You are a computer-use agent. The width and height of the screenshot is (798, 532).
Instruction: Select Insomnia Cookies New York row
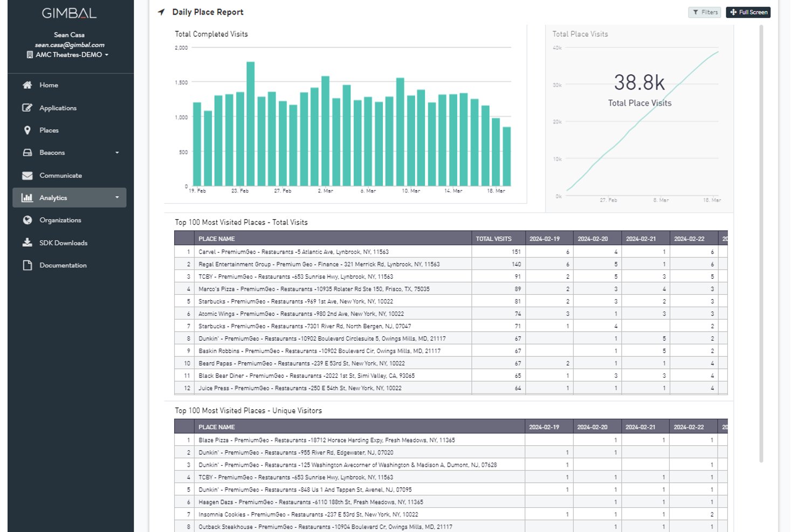[x=451, y=514]
